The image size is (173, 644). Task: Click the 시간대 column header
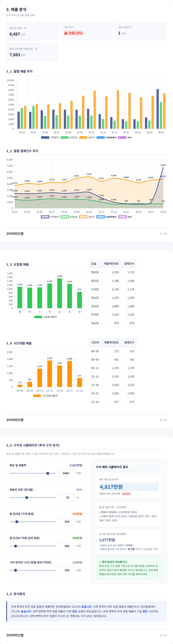[x=95, y=342]
